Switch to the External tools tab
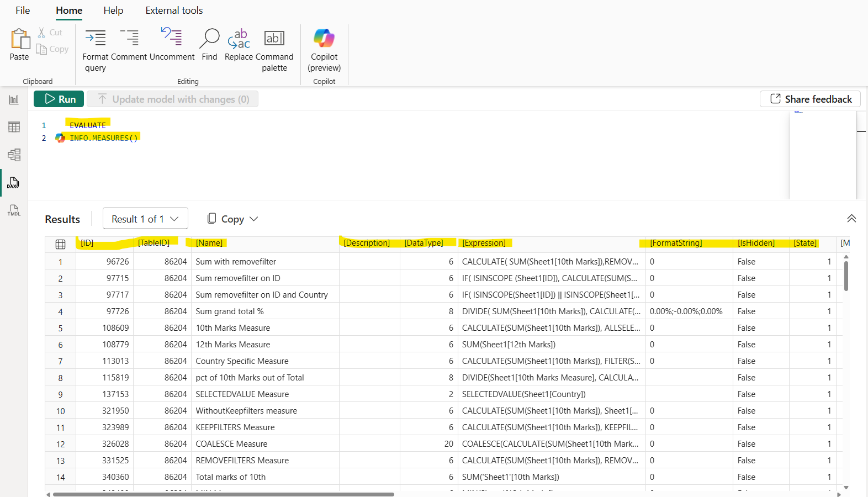The image size is (868, 497). (x=174, y=10)
